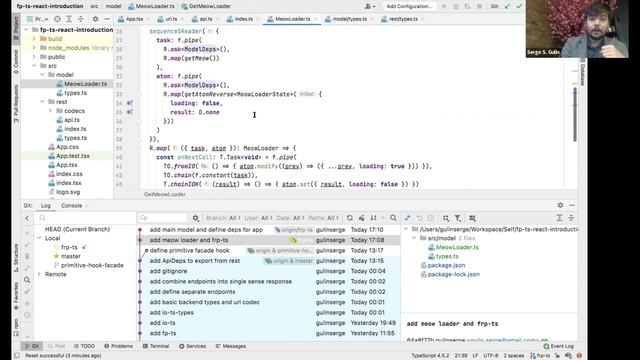Click the Git commit checkmark icon
The image size is (640, 360).
tap(519, 6)
